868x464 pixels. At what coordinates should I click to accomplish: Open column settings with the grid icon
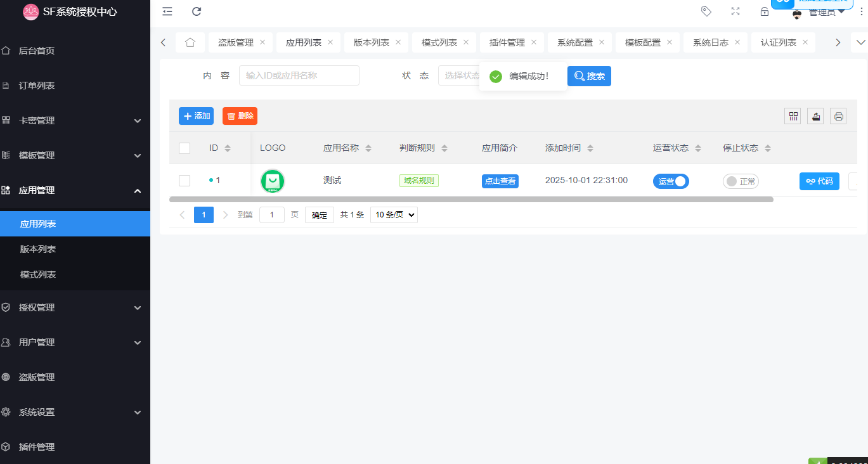[792, 116]
